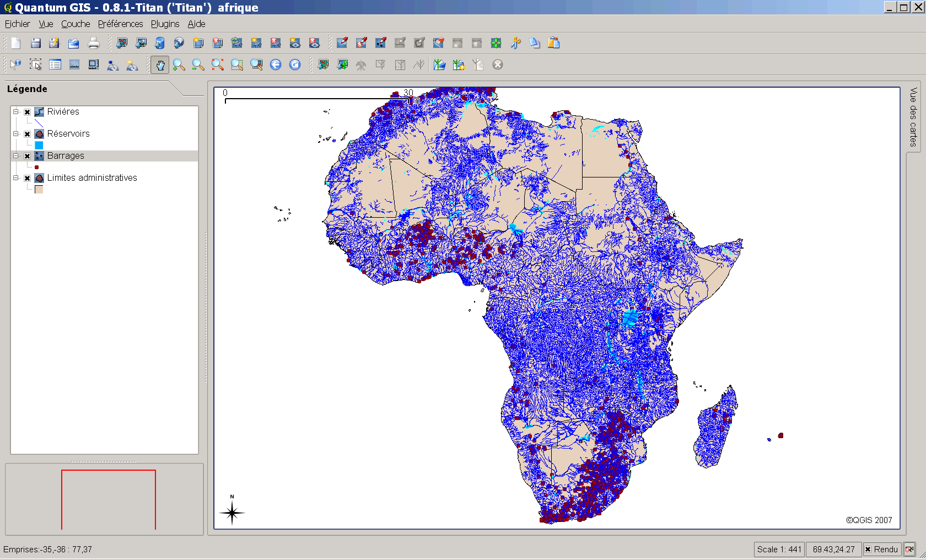Select the Pan map tool
The height and width of the screenshot is (560, 926).
[160, 64]
